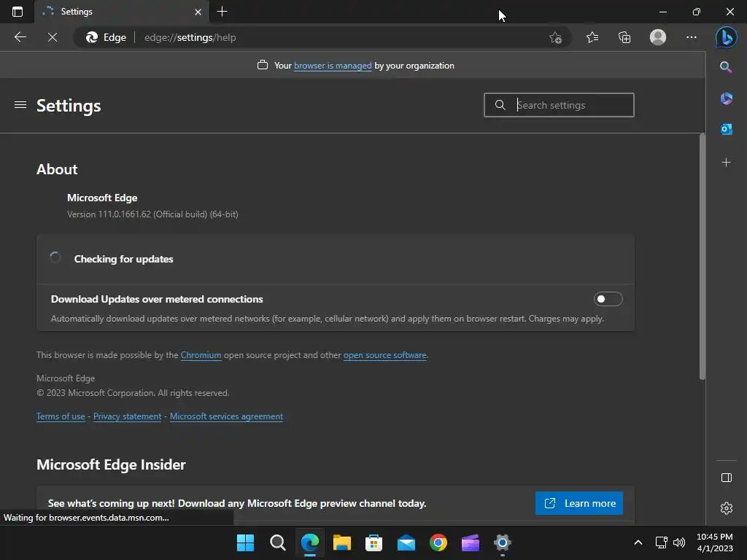Toggle the sidebar visibility icon
The width and height of the screenshot is (747, 560).
pos(726,478)
